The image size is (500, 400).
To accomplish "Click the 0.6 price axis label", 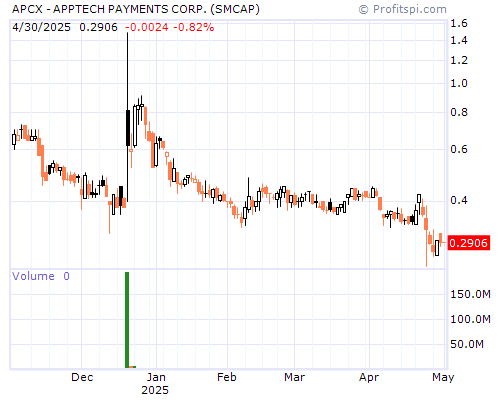I will (459, 149).
